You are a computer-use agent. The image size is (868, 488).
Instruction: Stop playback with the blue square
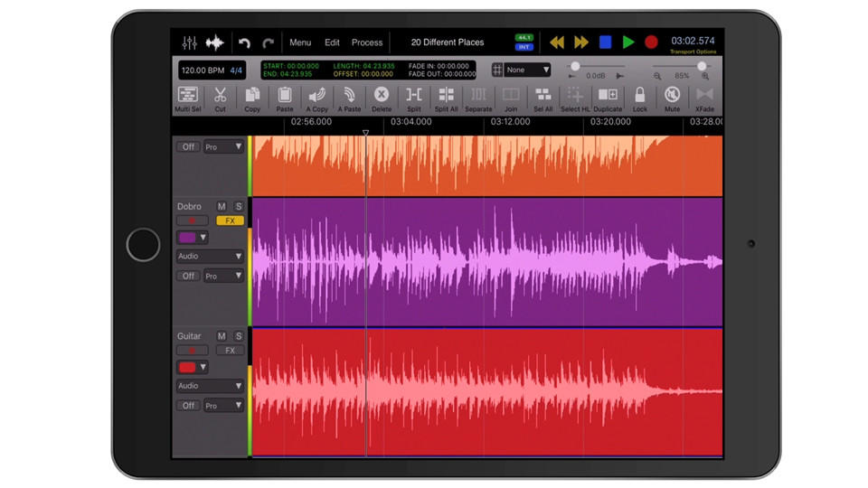(x=605, y=42)
